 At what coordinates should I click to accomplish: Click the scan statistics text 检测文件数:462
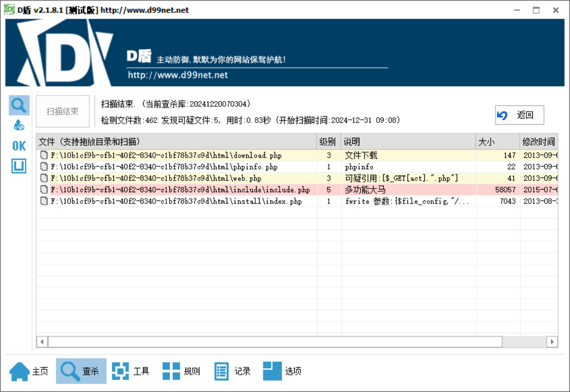click(129, 120)
